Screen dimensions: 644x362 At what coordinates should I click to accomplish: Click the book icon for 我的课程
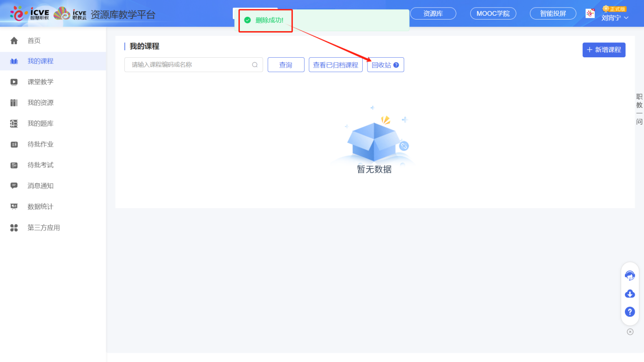(14, 61)
